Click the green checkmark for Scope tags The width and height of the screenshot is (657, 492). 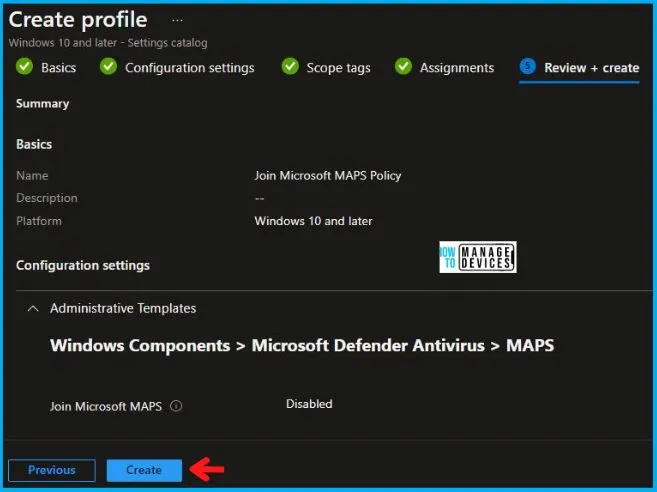pyautogui.click(x=290, y=67)
